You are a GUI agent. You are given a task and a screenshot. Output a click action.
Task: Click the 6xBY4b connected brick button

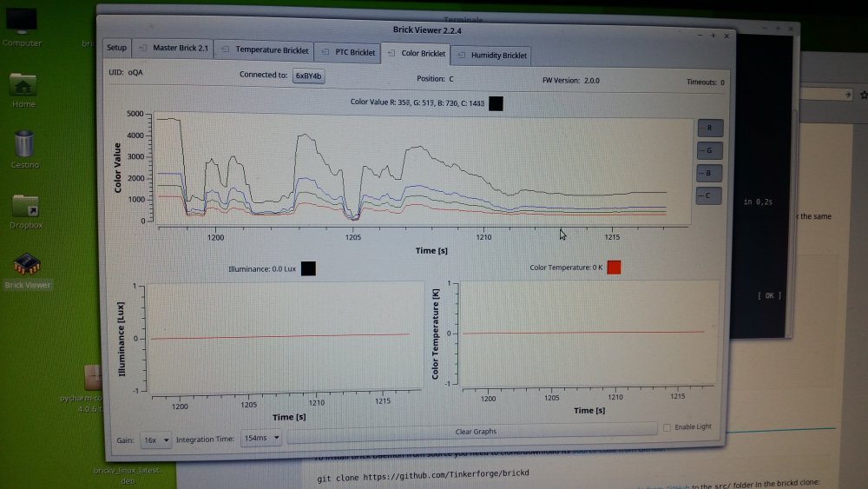point(308,76)
